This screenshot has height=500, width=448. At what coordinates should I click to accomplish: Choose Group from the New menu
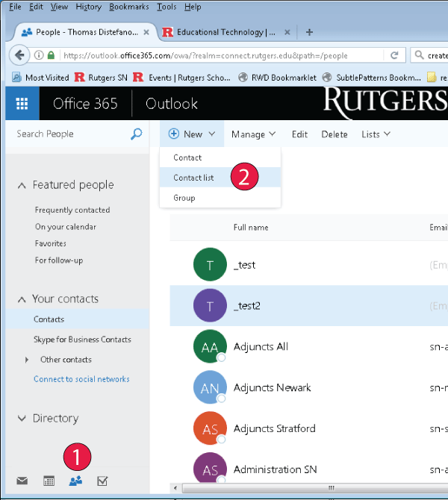pos(220,198)
